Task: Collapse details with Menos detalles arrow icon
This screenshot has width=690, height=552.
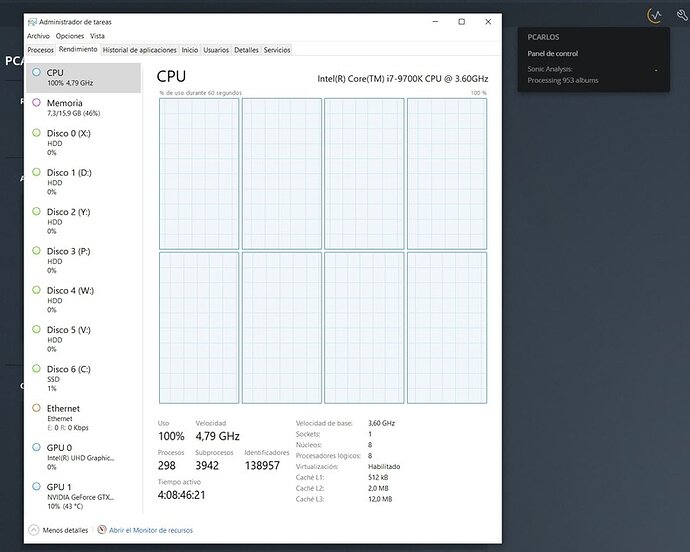Action: click(33, 530)
